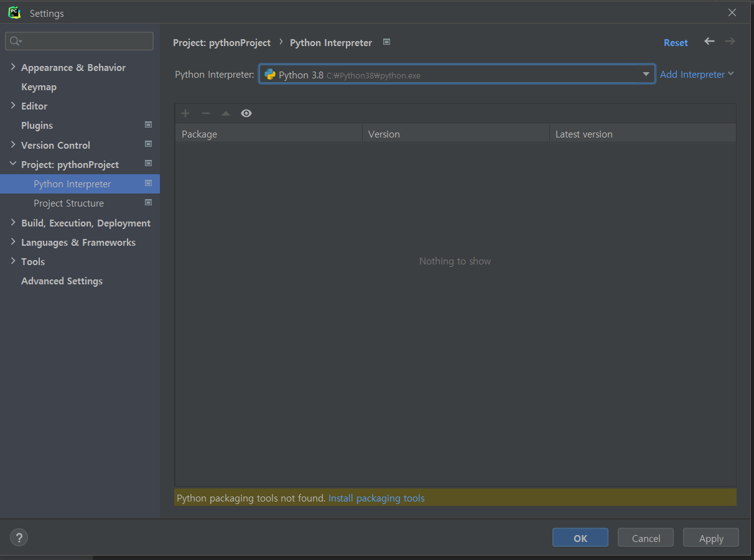
Task: Close the Settings dialog with the X
Action: coord(732,12)
